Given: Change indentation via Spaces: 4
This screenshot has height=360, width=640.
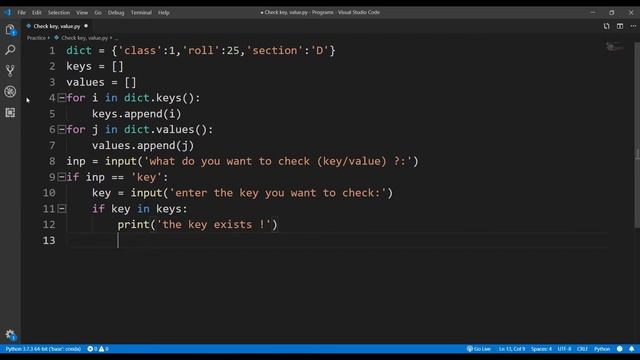Looking at the screenshot, I should pyautogui.click(x=541, y=349).
